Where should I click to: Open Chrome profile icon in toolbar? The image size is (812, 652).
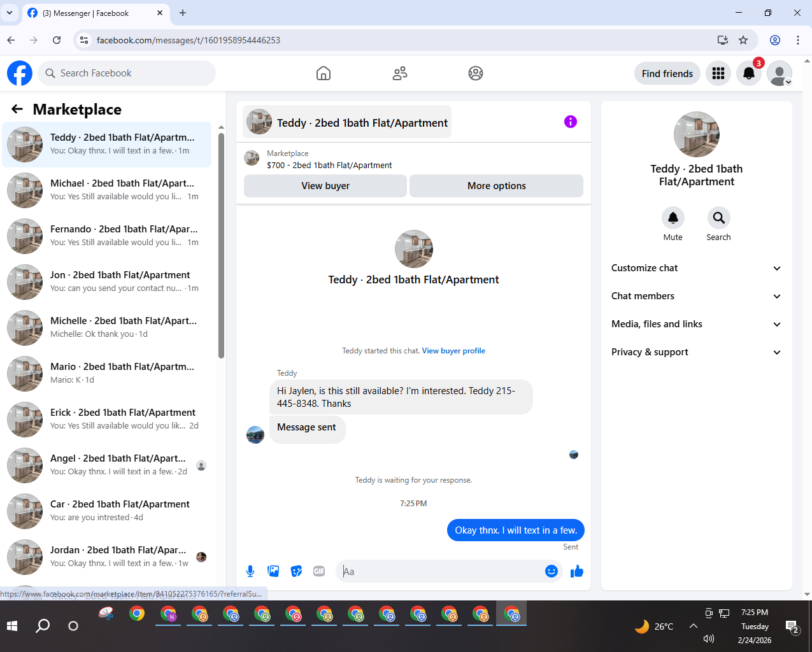pyautogui.click(x=775, y=40)
